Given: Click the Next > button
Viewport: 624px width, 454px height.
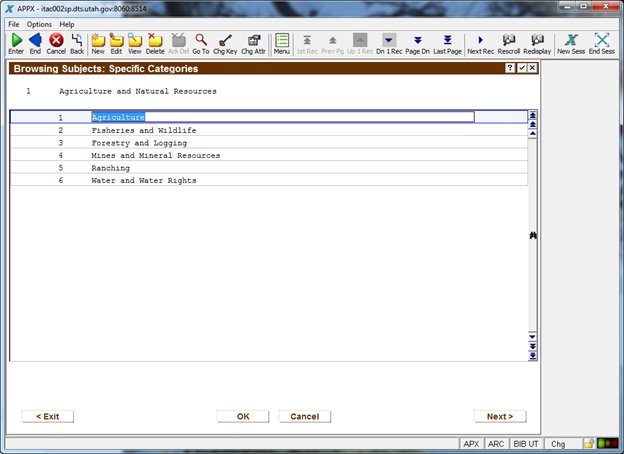Looking at the screenshot, I should (500, 417).
